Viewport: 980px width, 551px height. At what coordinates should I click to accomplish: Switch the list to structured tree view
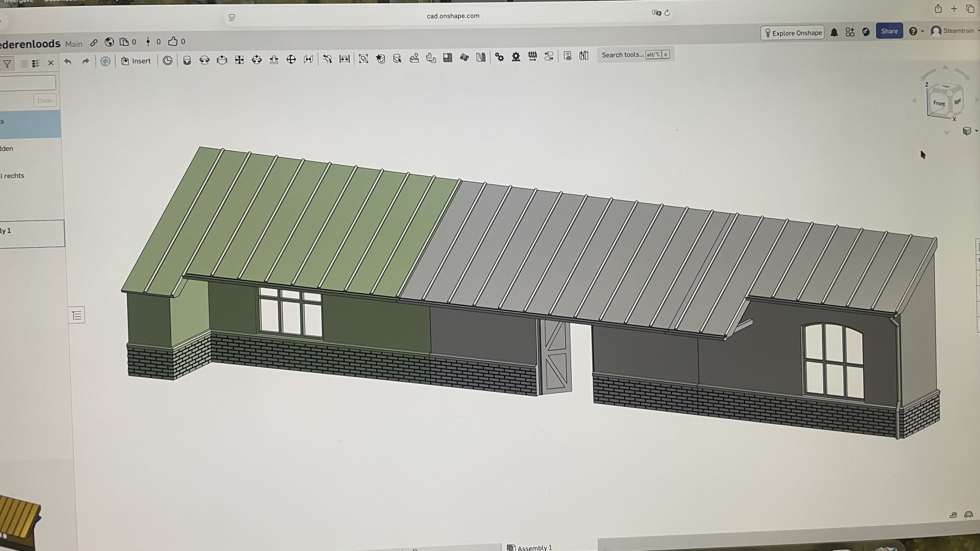coord(36,64)
